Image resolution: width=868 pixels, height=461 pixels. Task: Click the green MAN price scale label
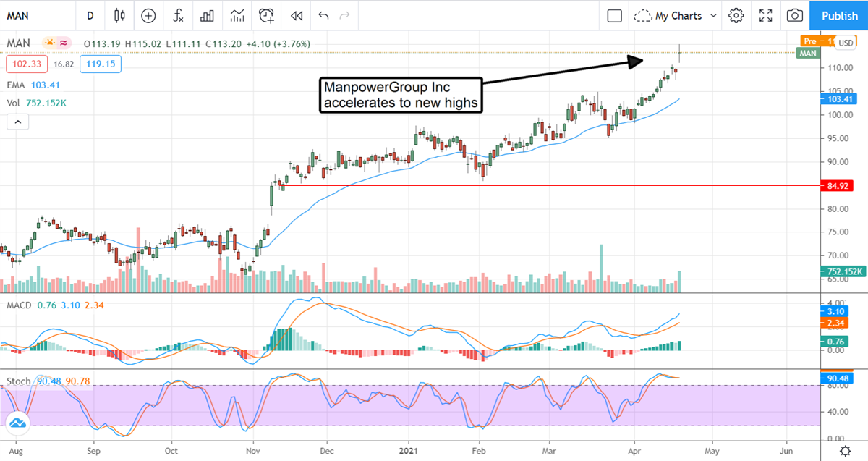click(807, 53)
